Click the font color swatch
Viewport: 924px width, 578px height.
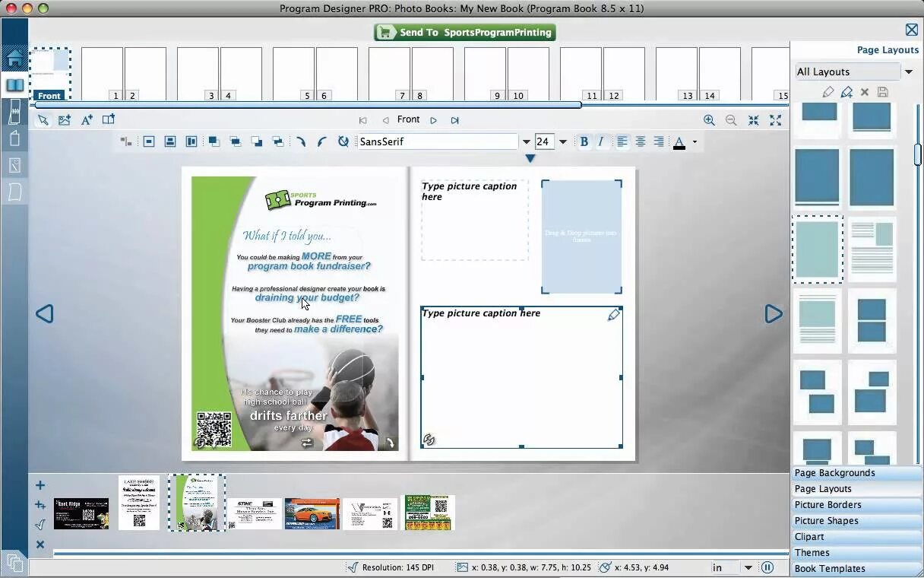click(679, 141)
